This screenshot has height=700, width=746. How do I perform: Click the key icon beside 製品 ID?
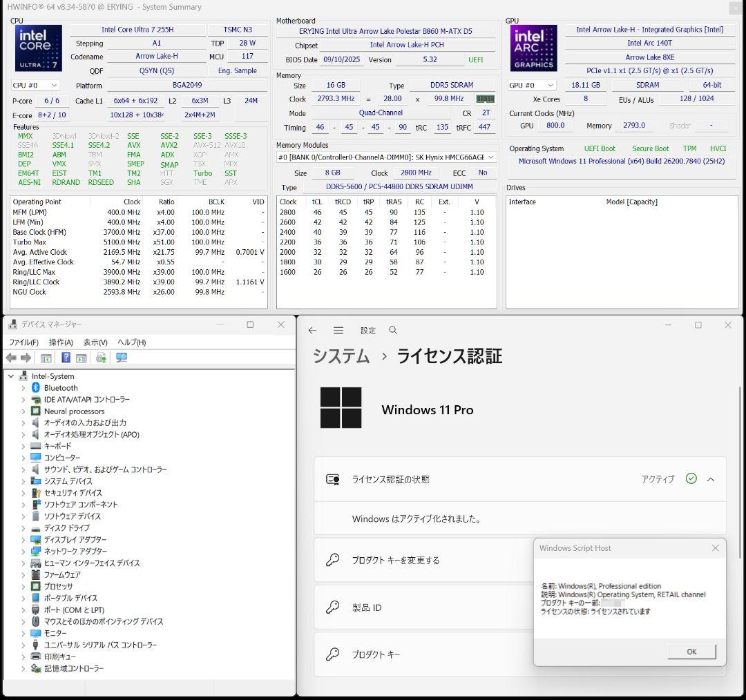(x=332, y=607)
